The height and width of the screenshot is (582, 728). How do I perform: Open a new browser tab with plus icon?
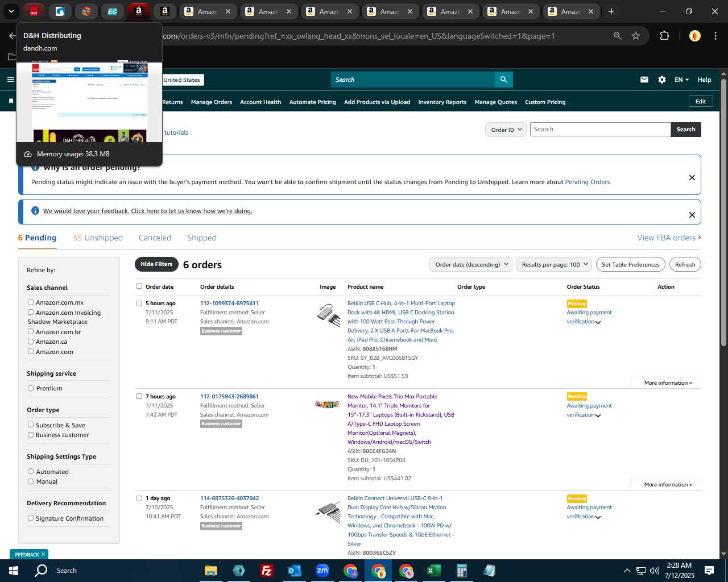[611, 11]
